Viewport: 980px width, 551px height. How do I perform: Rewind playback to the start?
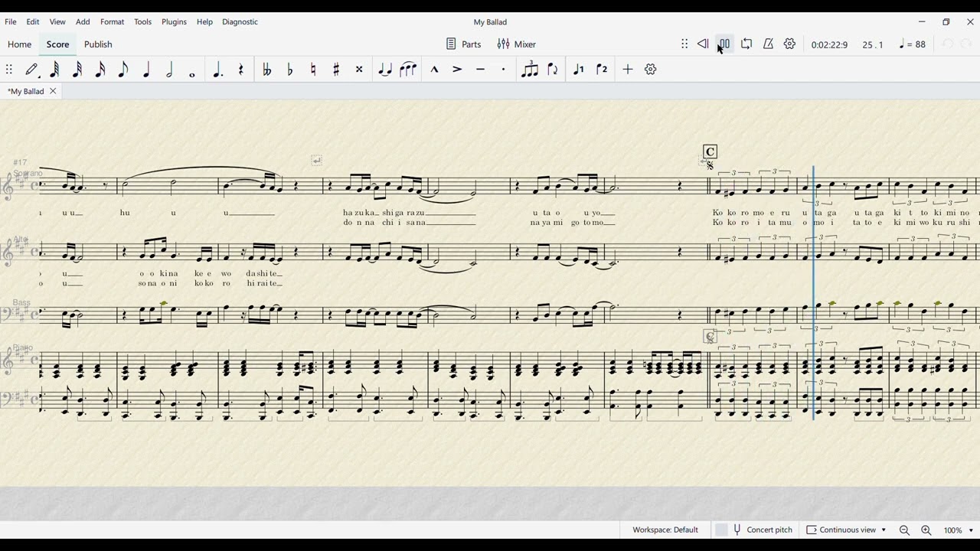(703, 44)
